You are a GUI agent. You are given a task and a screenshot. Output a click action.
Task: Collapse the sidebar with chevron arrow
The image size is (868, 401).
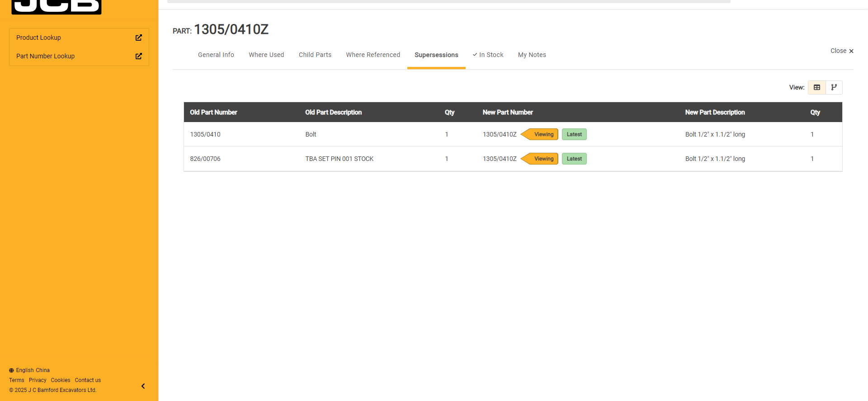143,386
